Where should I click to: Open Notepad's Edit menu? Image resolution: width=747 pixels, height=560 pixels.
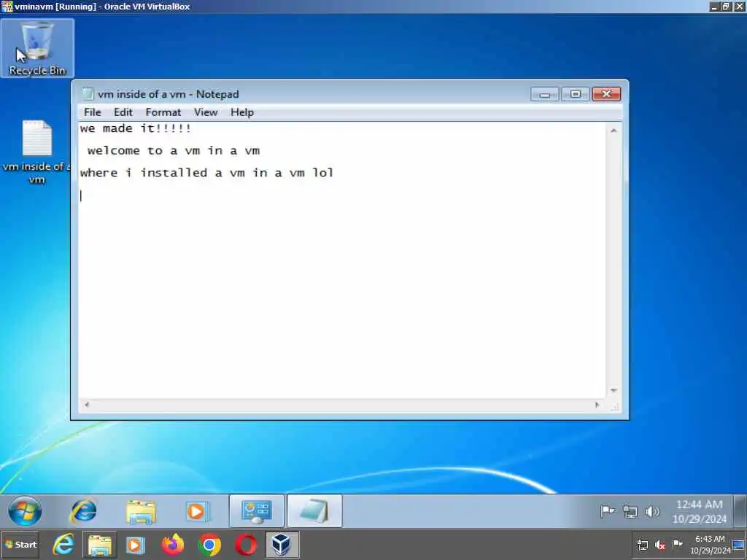coord(123,112)
